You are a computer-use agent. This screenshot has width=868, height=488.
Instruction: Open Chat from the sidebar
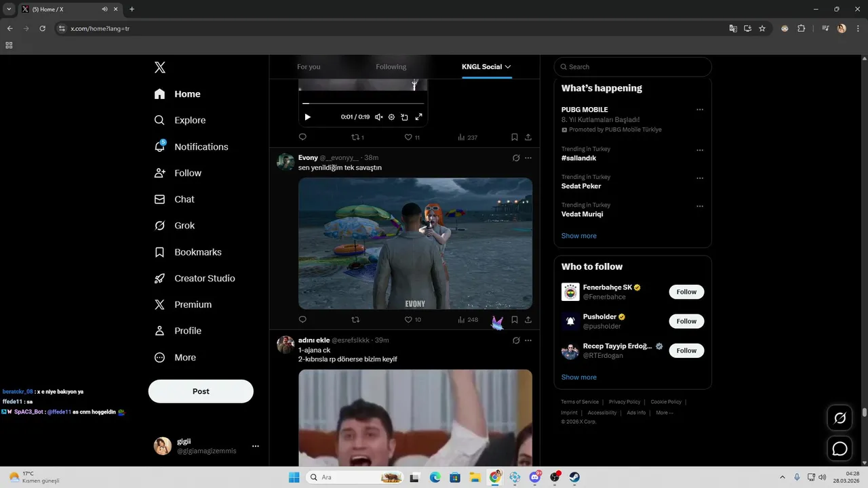[x=174, y=199]
